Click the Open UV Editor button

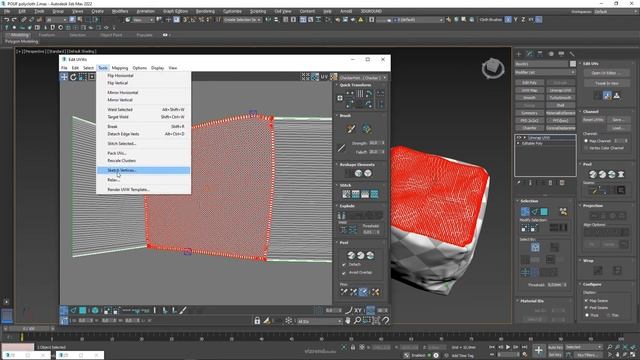tap(607, 73)
